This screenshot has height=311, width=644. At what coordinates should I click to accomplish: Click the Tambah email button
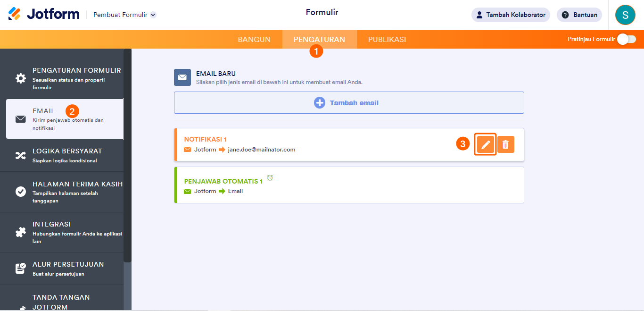click(x=349, y=103)
